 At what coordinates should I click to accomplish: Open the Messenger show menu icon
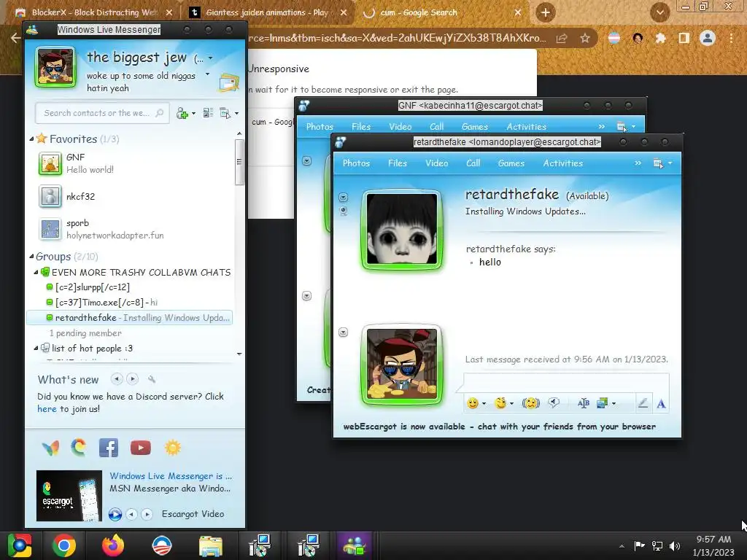[225, 113]
